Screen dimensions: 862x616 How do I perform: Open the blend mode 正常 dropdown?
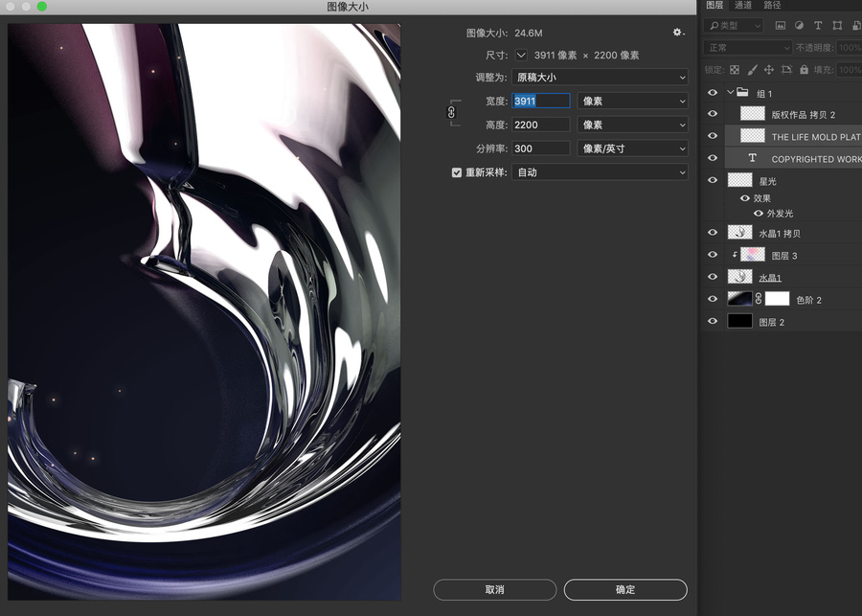coord(748,48)
